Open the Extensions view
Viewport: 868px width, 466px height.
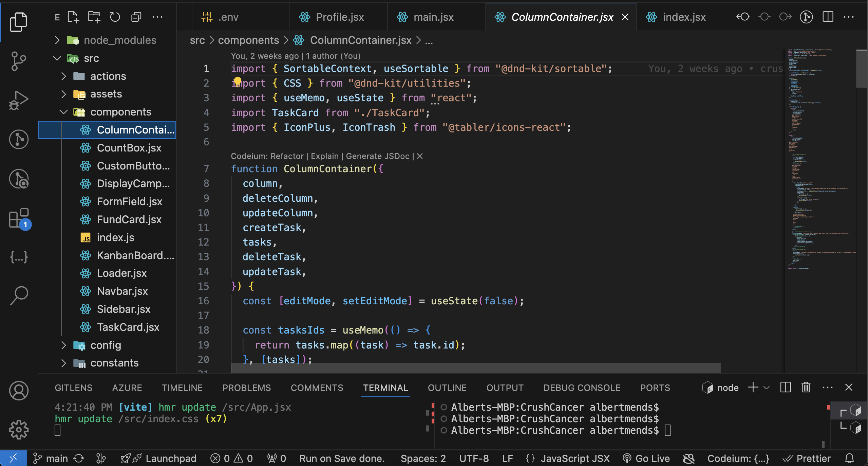click(19, 218)
